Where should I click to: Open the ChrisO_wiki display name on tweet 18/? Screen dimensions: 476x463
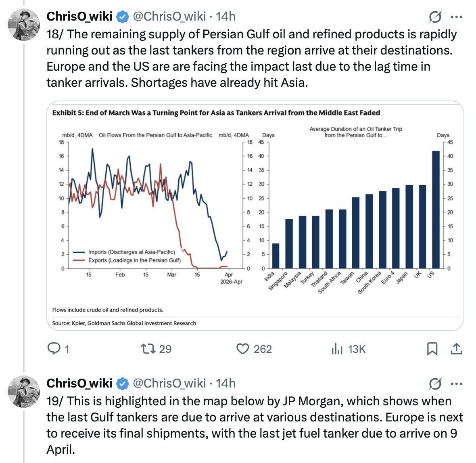pos(79,17)
